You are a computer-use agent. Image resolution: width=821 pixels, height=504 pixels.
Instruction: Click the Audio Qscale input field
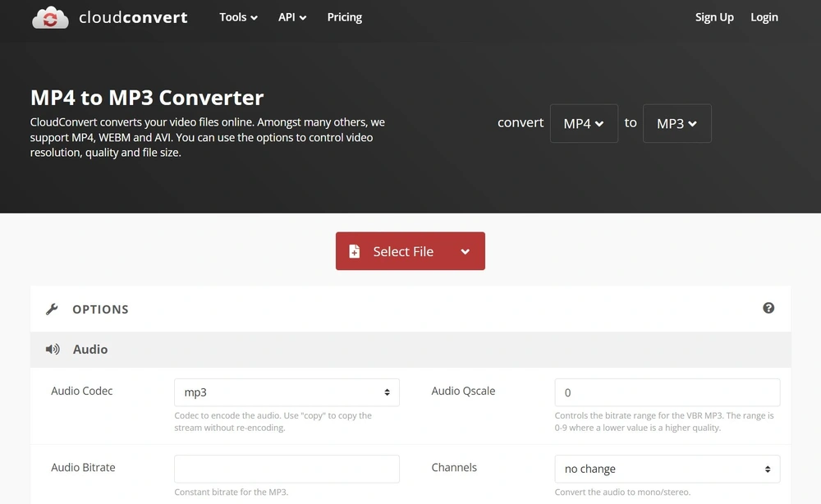click(667, 392)
